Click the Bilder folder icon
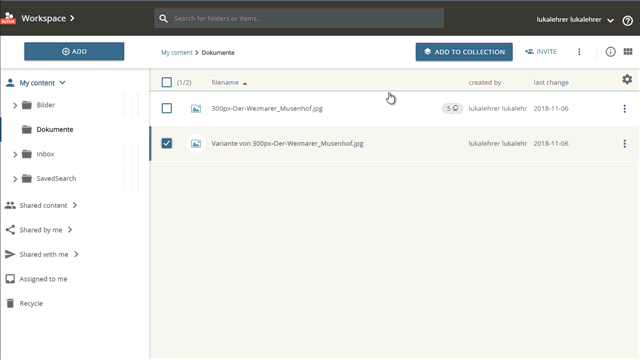The image size is (640, 360). (27, 105)
